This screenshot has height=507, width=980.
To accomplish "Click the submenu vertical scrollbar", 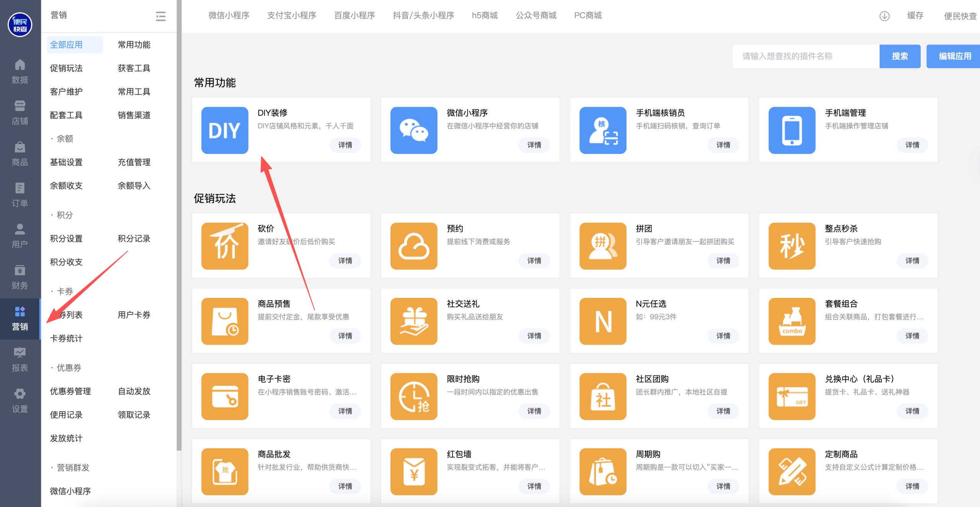I will click(179, 230).
